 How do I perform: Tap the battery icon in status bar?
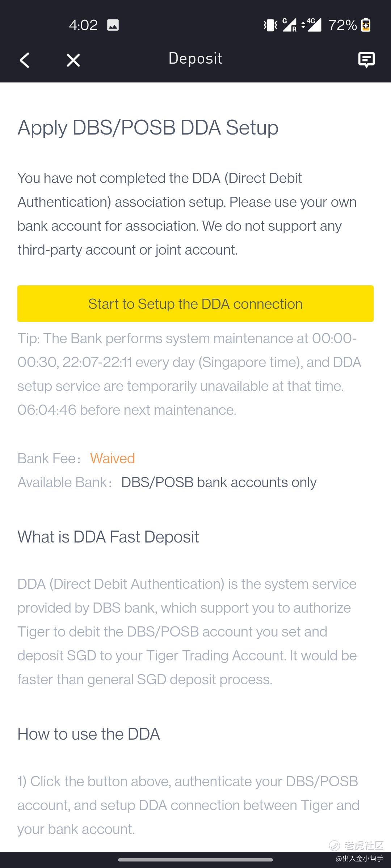point(366,25)
